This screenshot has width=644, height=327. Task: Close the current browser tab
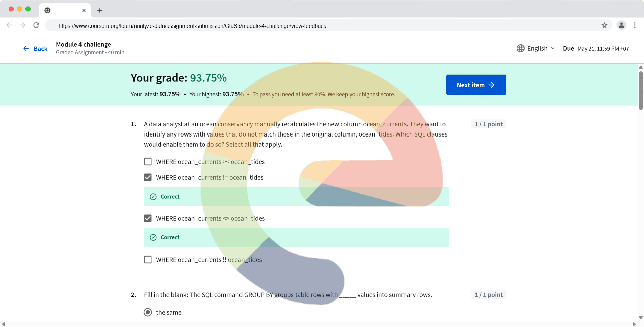click(x=84, y=10)
